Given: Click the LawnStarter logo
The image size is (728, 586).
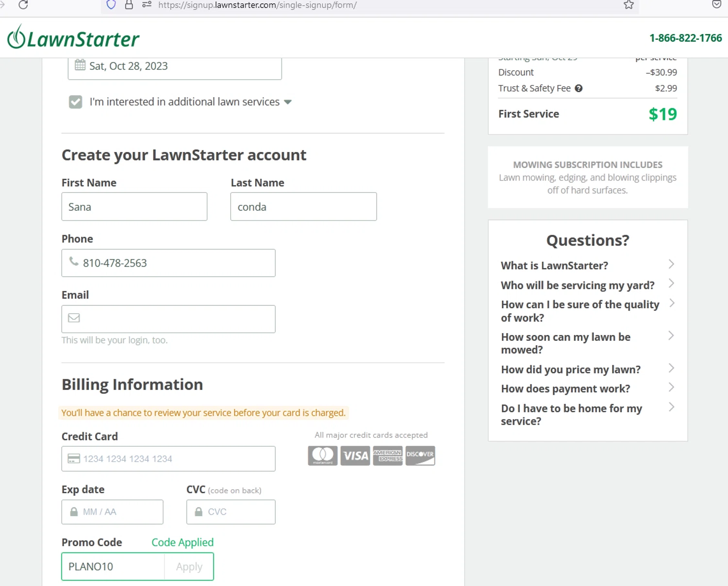Looking at the screenshot, I should [x=73, y=37].
